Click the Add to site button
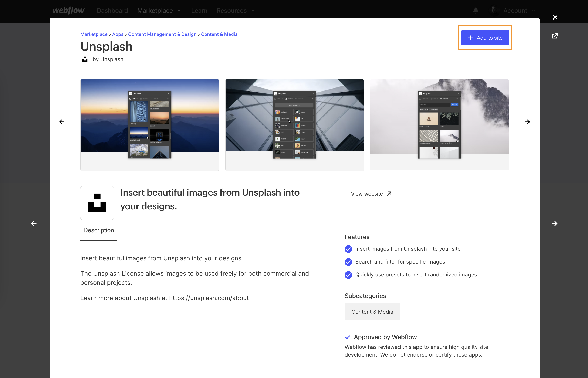 pos(484,38)
